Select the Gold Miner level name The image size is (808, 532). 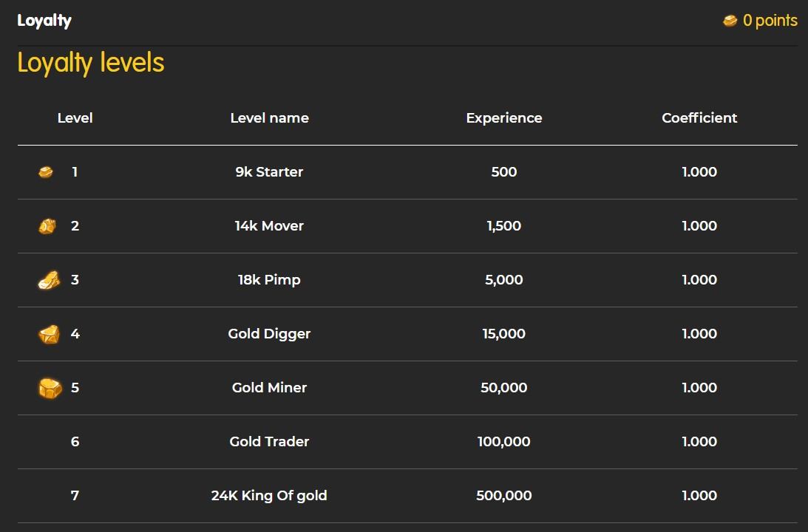click(269, 388)
